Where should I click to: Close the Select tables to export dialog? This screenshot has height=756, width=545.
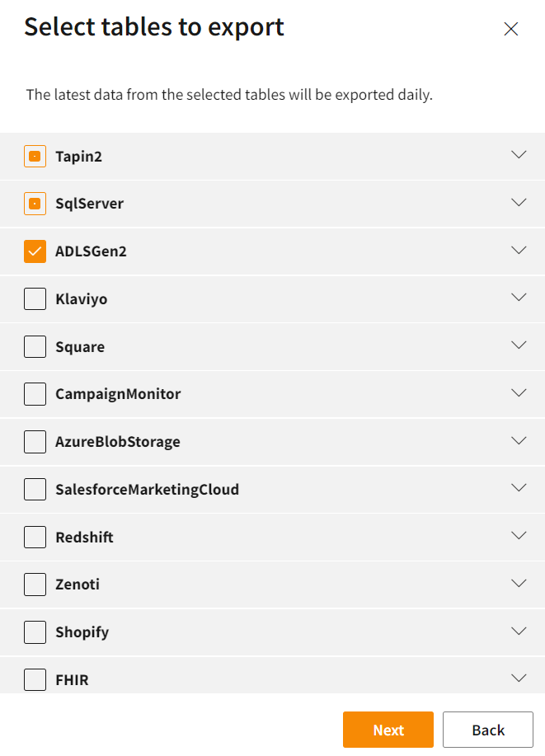[511, 29]
